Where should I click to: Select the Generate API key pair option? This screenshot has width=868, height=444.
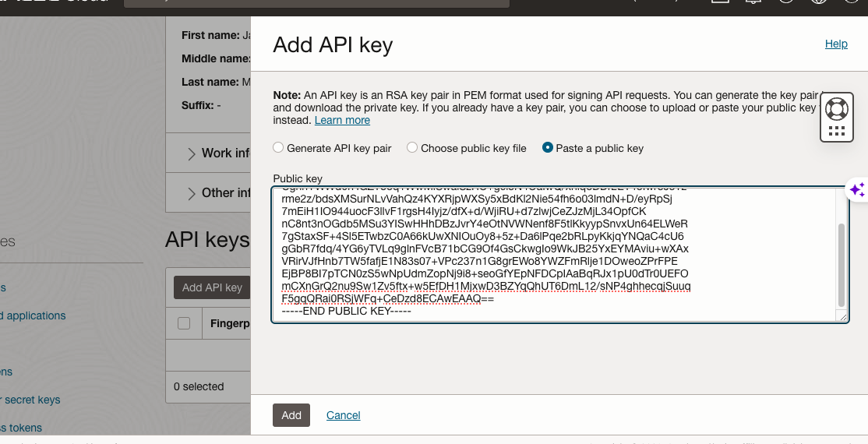coord(278,148)
